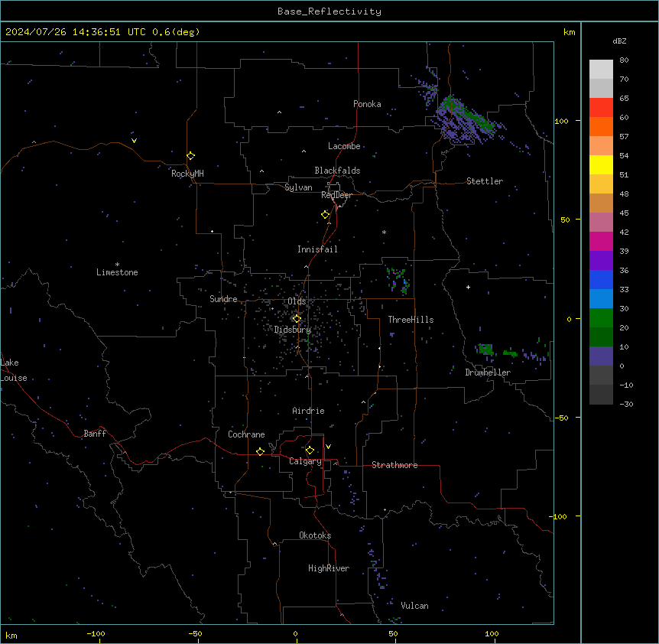The width and height of the screenshot is (659, 644).
Task: Click the asterisk marker above Limestone
Action: [x=117, y=265]
